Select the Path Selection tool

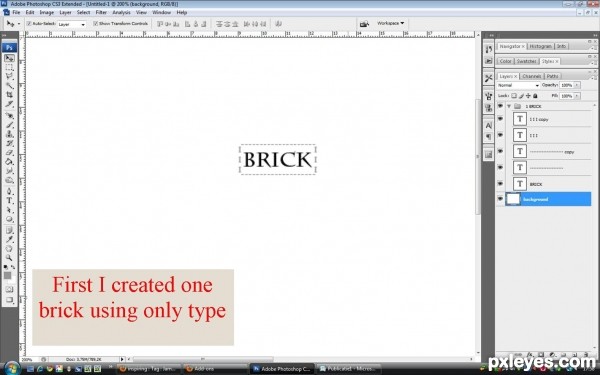[x=9, y=210]
